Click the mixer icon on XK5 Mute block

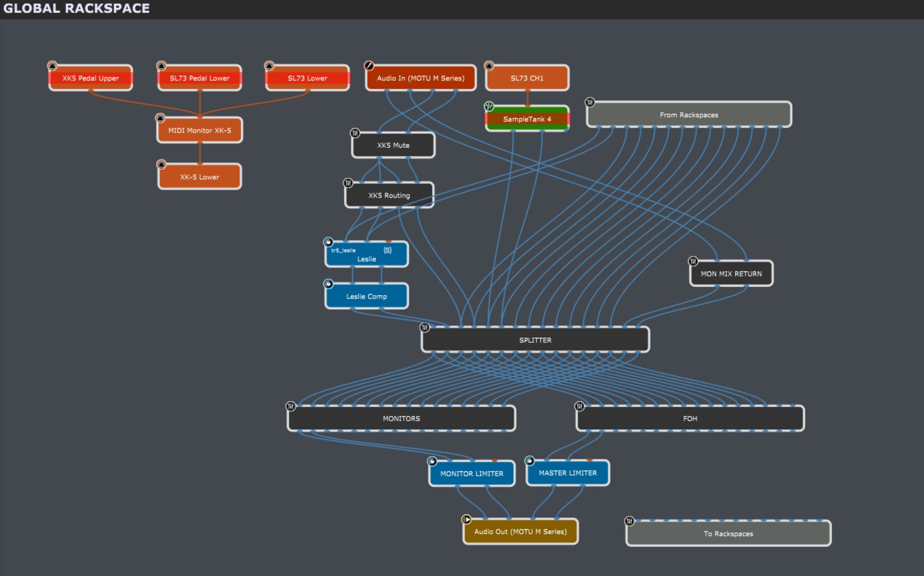pyautogui.click(x=355, y=133)
